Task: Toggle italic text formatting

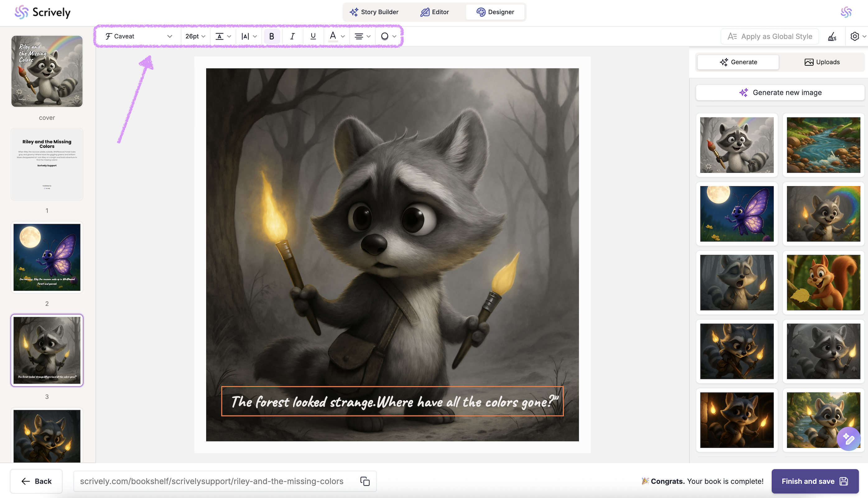Action: click(292, 36)
